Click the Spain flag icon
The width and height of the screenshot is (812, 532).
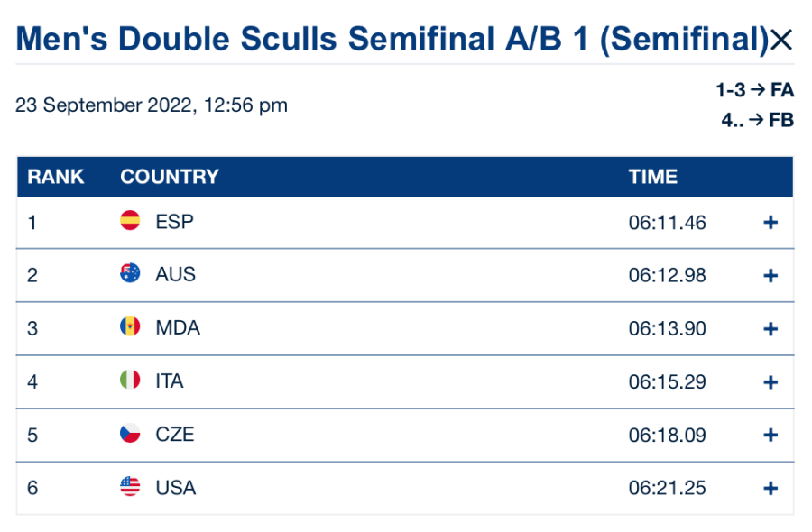[130, 221]
